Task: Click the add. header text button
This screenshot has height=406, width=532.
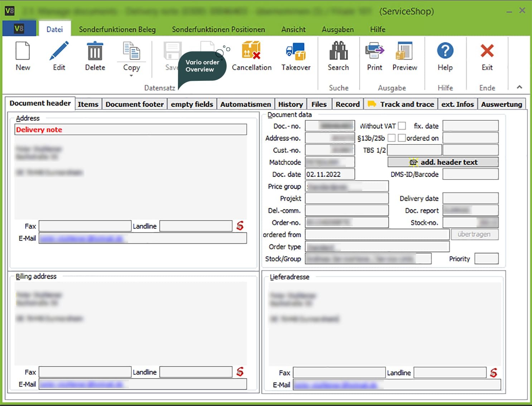Action: [x=443, y=162]
